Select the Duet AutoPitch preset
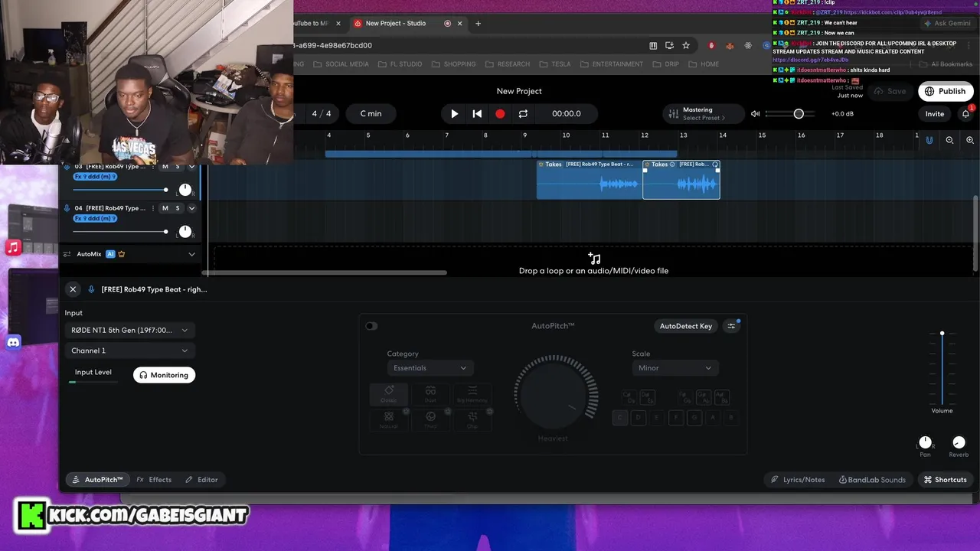 pyautogui.click(x=430, y=394)
